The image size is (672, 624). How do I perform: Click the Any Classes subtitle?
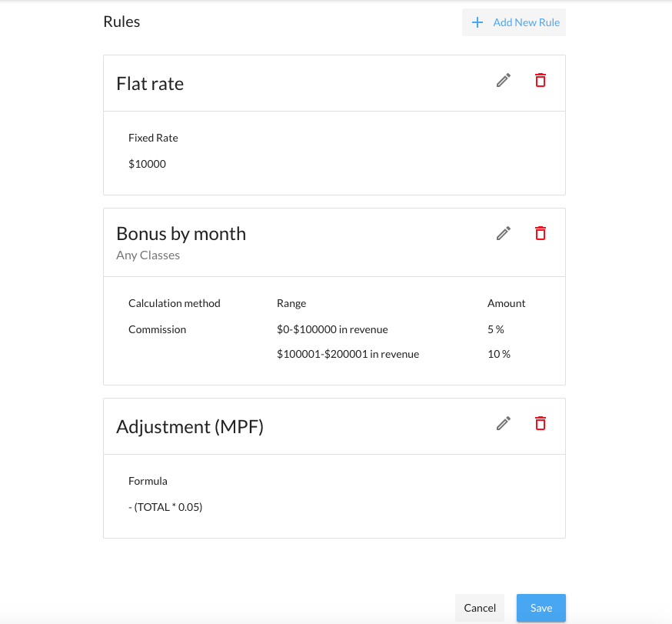click(148, 255)
